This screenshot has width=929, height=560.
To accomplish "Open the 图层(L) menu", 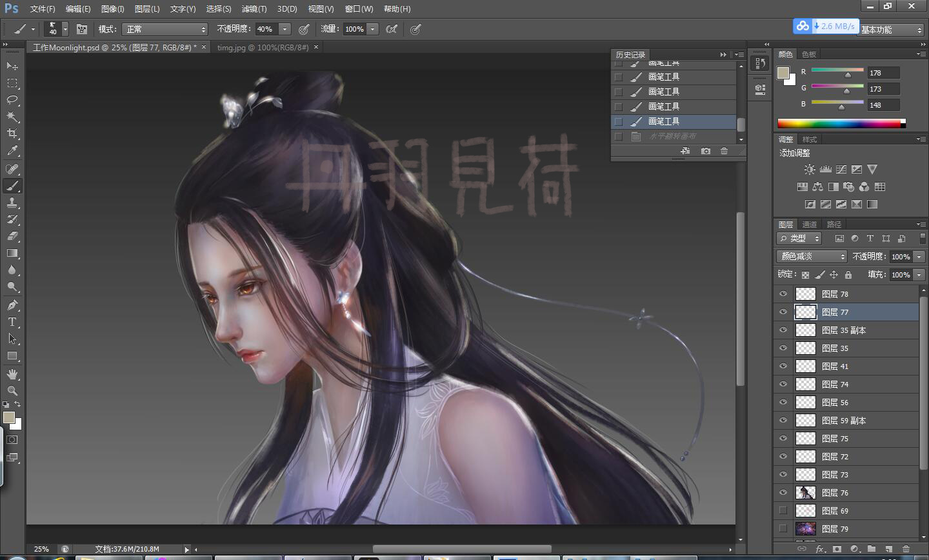I will coord(147,9).
